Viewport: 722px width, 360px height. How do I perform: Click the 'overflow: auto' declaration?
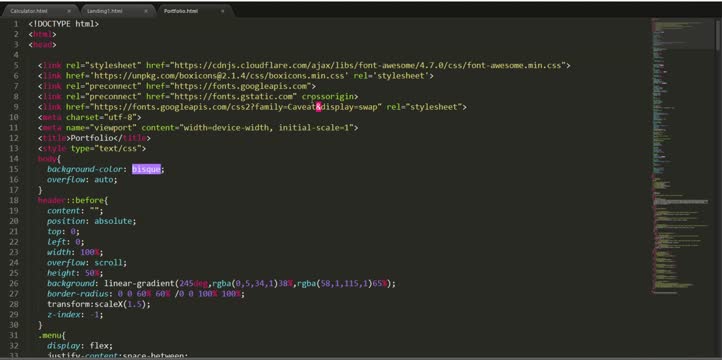[x=82, y=180]
